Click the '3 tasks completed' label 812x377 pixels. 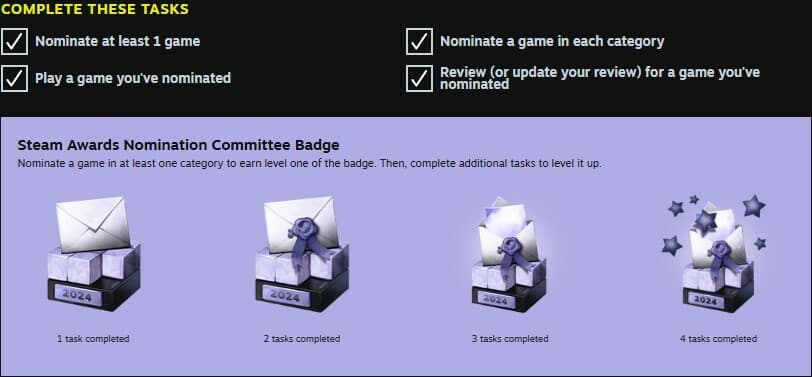point(510,339)
